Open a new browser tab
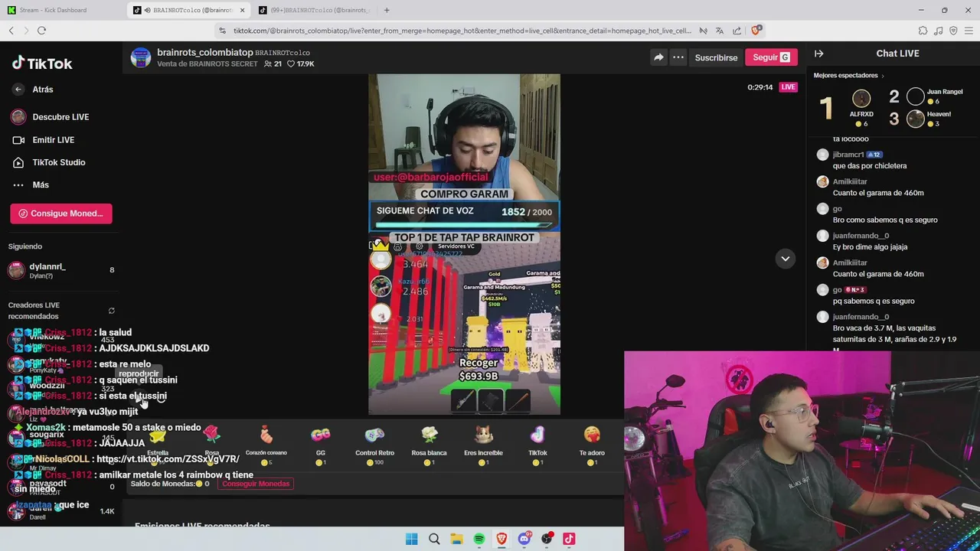 [387, 10]
